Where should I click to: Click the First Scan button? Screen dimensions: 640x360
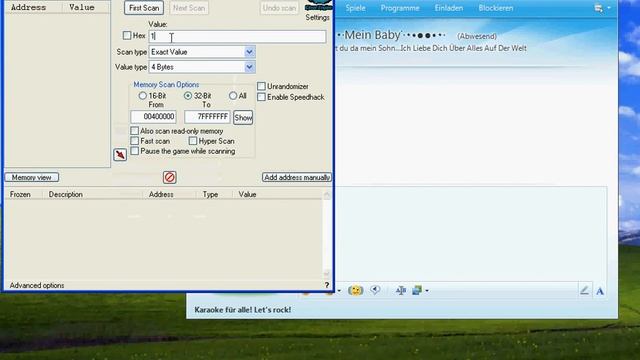click(x=144, y=8)
